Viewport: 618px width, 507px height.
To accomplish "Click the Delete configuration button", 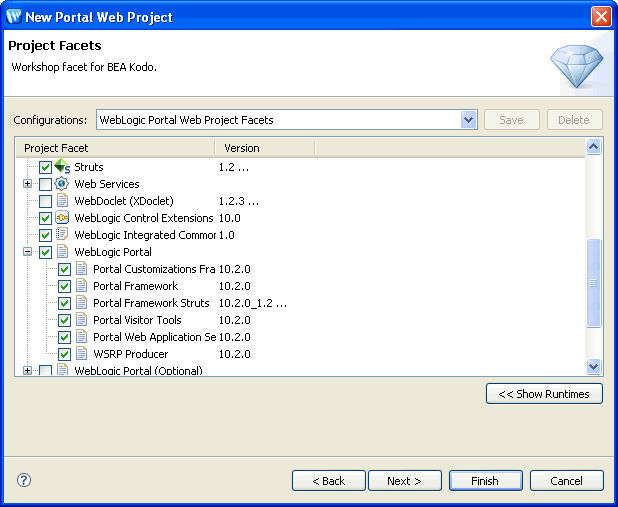I will [575, 119].
